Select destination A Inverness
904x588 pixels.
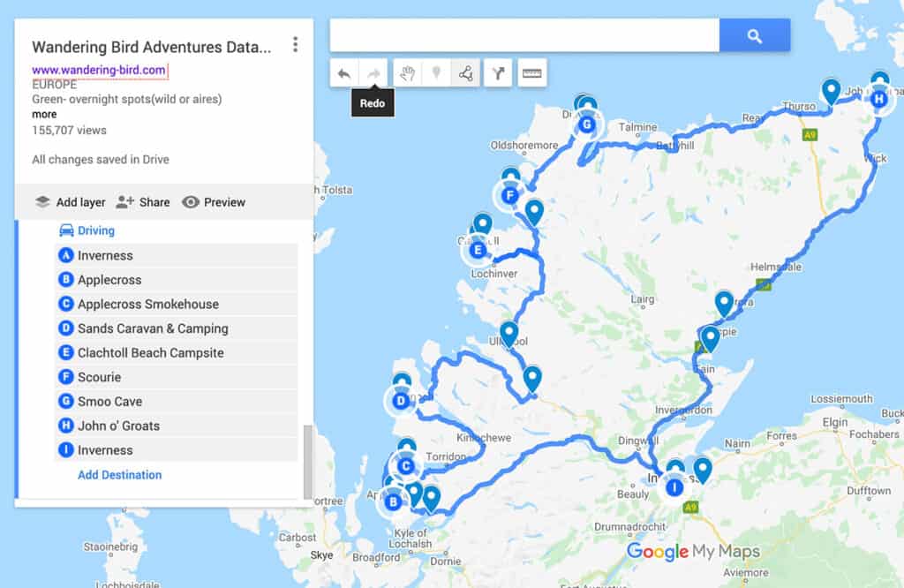point(177,255)
